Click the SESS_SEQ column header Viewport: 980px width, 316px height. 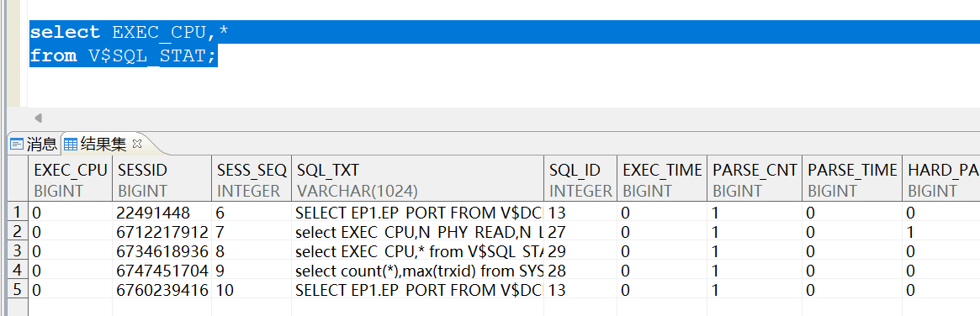point(252,179)
